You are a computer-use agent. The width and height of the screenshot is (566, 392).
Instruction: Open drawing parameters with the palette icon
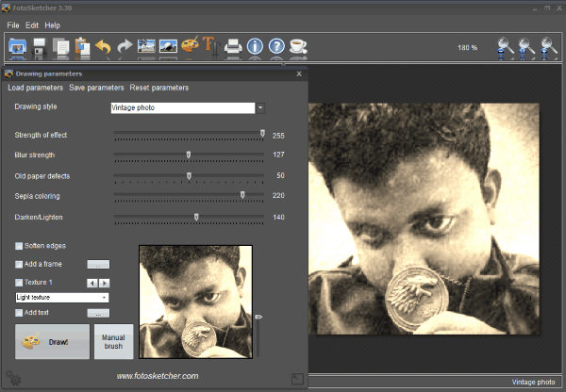(190, 46)
